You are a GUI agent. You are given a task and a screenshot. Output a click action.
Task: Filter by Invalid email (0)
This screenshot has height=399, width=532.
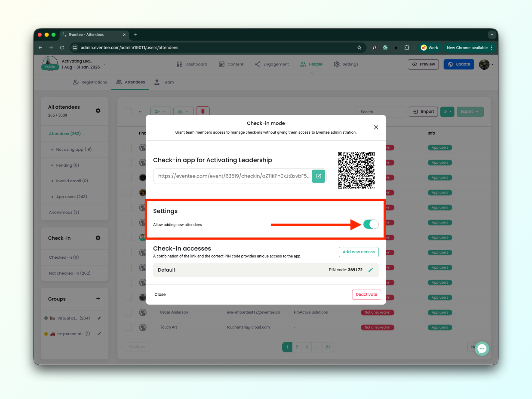coord(72,181)
